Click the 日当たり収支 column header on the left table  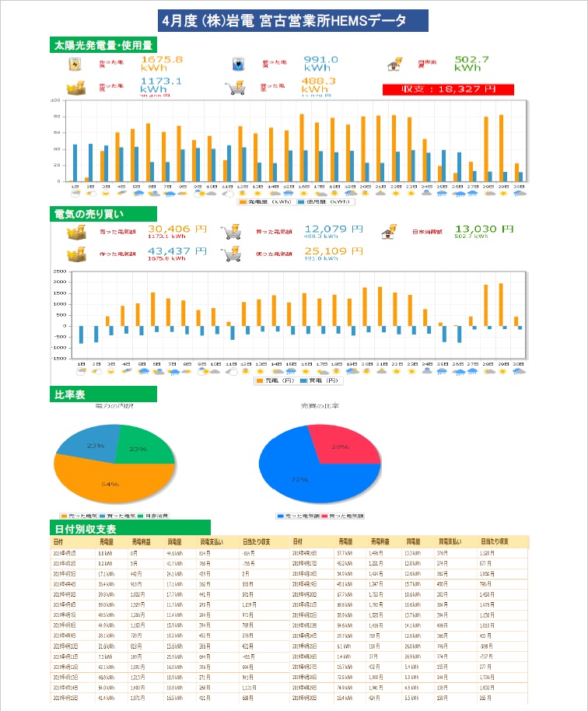click(256, 541)
